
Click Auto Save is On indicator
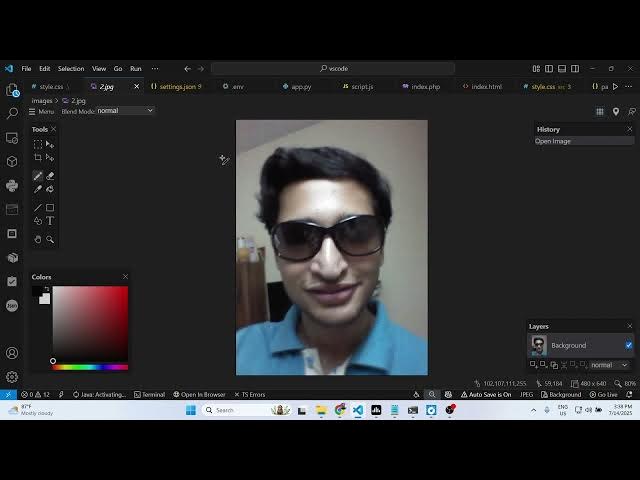(486, 395)
